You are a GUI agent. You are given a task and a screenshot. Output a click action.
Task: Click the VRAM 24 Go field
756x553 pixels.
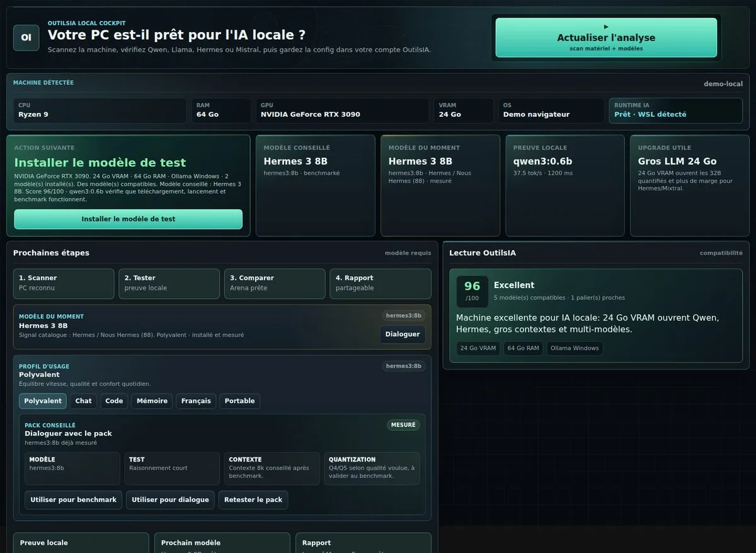coord(464,110)
